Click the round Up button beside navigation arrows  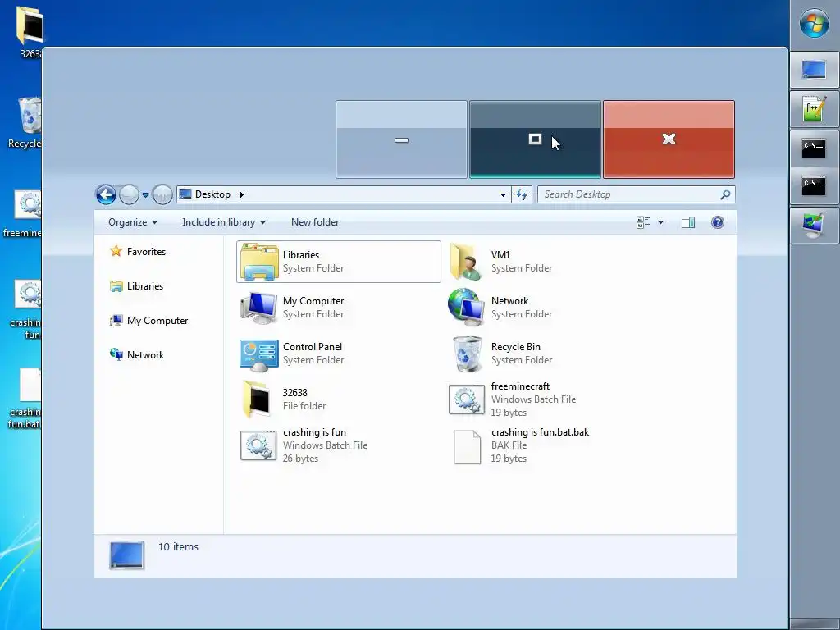[x=162, y=194]
